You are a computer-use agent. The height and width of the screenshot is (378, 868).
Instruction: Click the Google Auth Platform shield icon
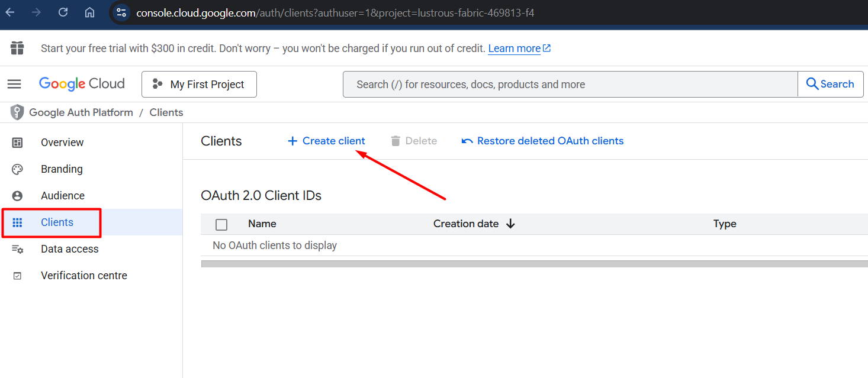click(x=18, y=112)
